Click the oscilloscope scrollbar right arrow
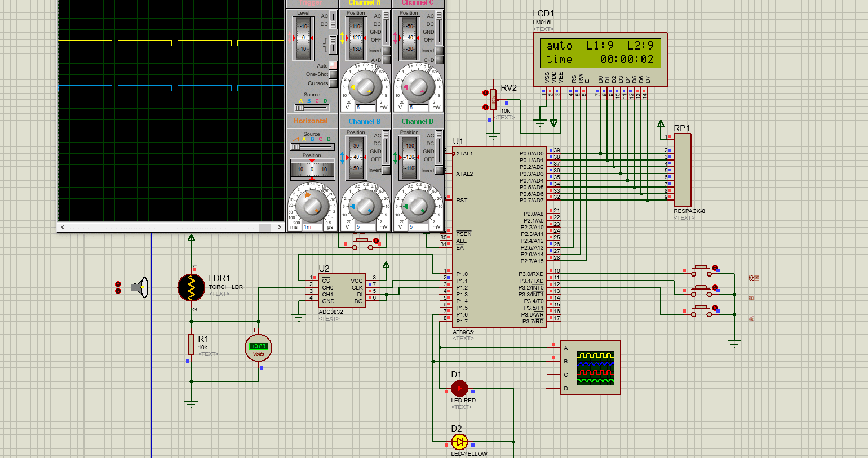Screen dimensions: 868x458 click(279, 227)
